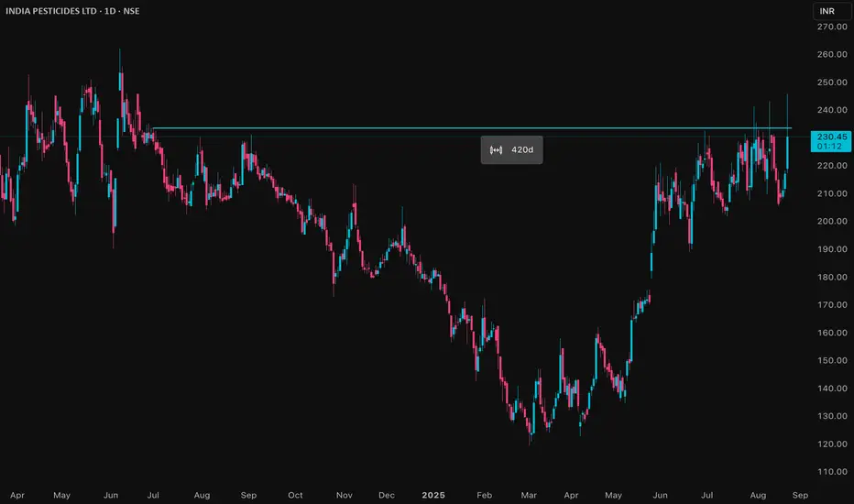This screenshot has height=504, width=854.
Task: Click the 240.00 price axis label
Action: [x=832, y=110]
